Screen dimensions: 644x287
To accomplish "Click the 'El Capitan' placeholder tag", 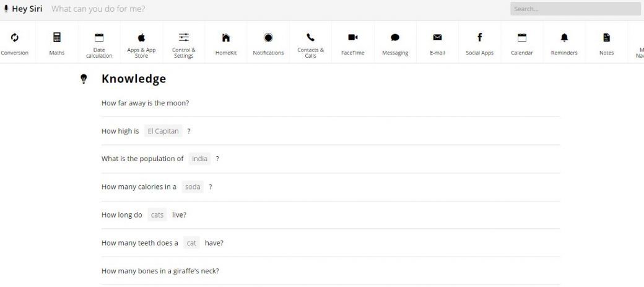I will pyautogui.click(x=163, y=131).
